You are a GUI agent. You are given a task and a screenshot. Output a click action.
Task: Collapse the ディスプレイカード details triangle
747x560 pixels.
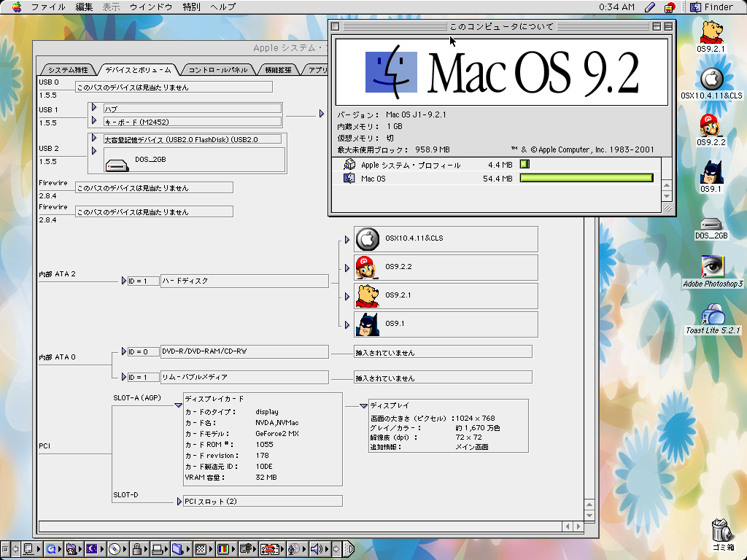178,405
